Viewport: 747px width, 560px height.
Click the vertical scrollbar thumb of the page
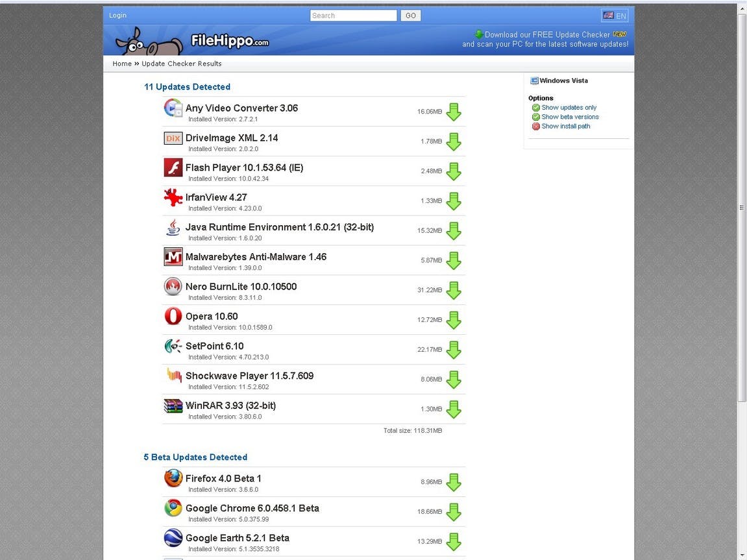coord(742,207)
